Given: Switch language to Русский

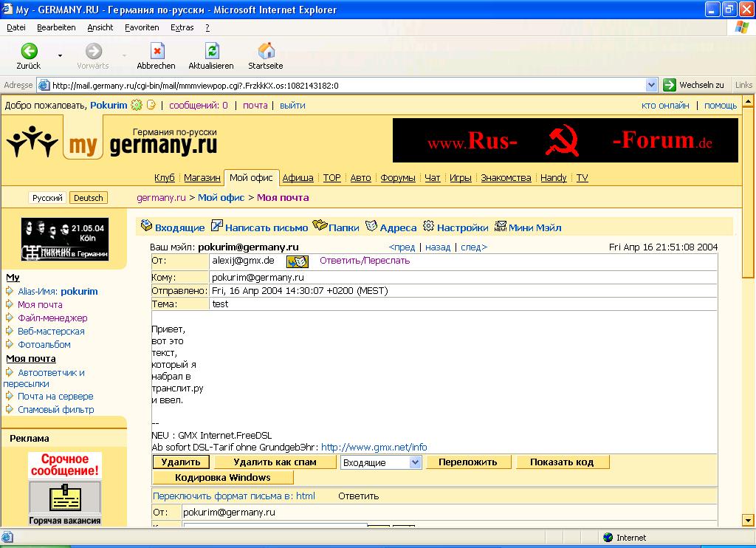Looking at the screenshot, I should pos(47,198).
